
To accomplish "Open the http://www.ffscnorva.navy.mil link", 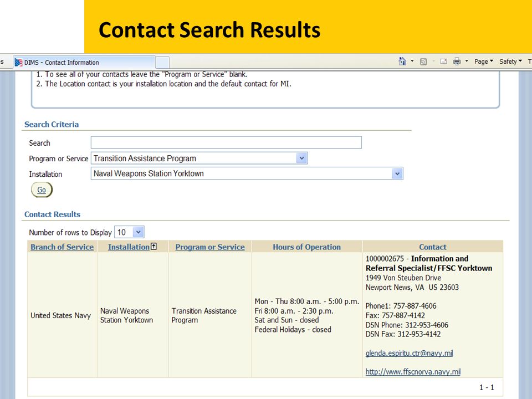I will (x=413, y=372).
